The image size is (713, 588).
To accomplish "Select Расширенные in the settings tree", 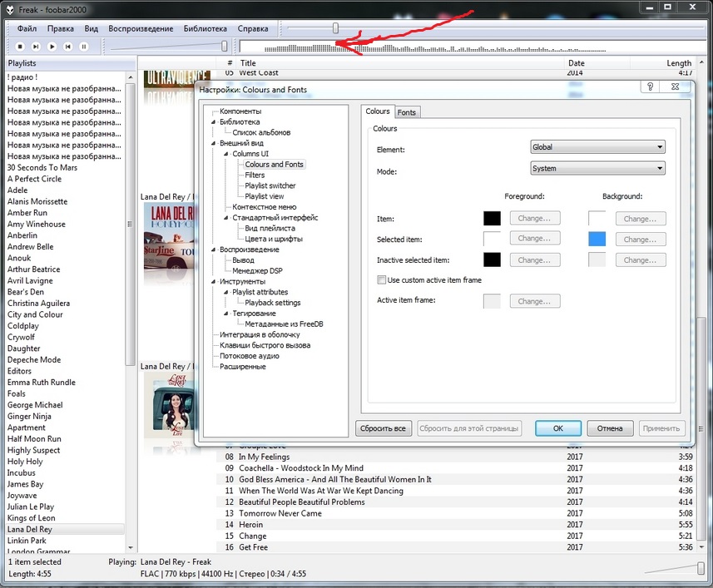I will (x=243, y=367).
